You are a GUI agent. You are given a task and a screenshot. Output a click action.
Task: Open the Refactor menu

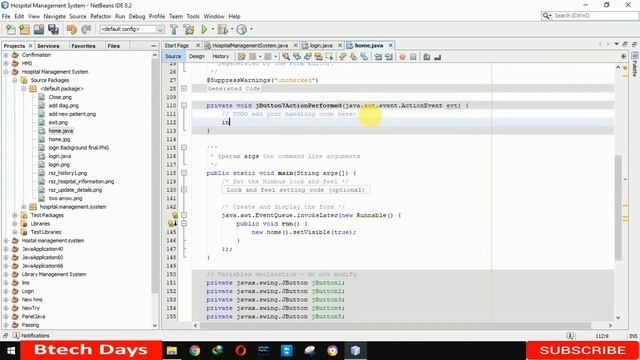tap(100, 16)
